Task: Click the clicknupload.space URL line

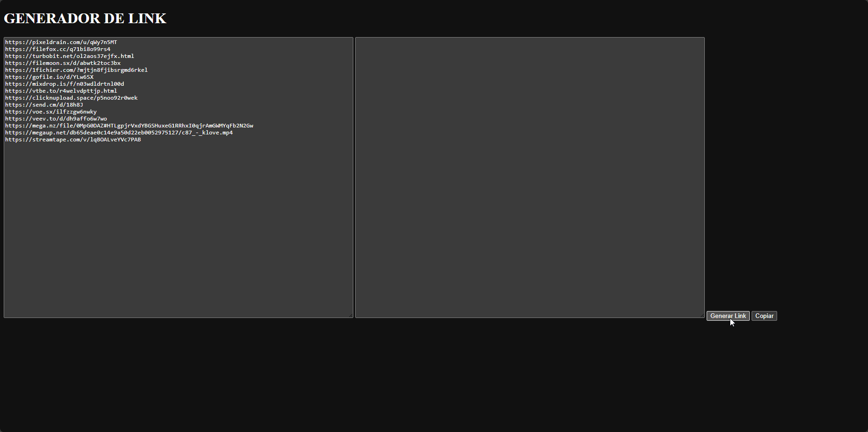Action: 71,98
